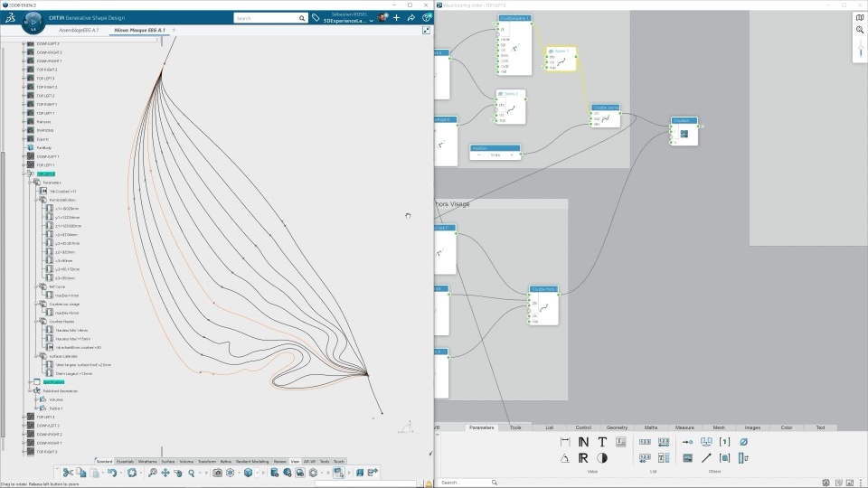Select the Pan four-arrow icon

pyautogui.click(x=165, y=473)
